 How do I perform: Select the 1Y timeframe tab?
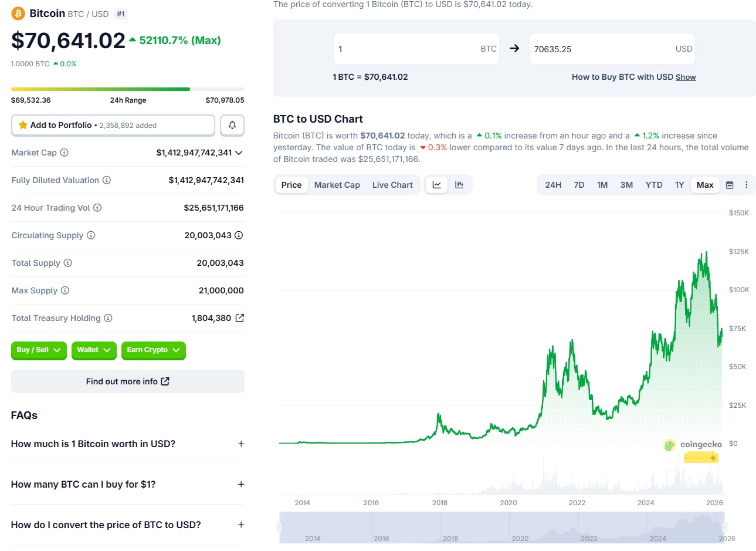point(679,184)
